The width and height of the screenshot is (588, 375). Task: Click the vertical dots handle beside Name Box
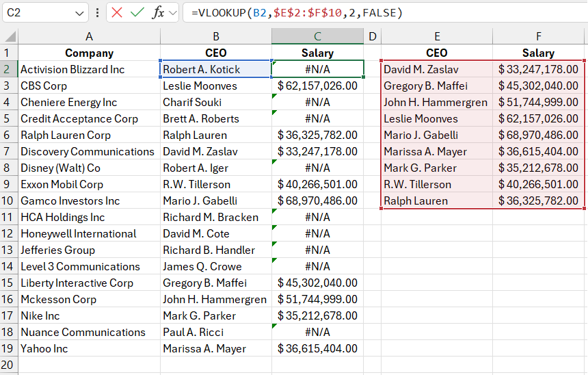pyautogui.click(x=97, y=12)
